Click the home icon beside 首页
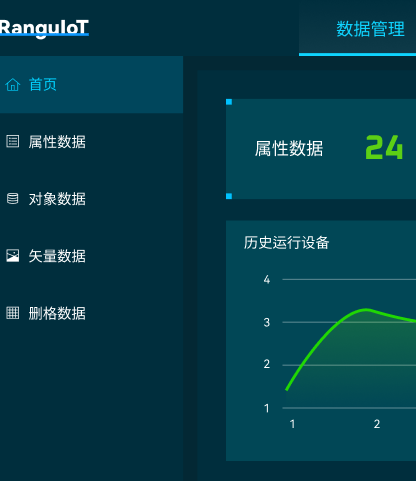The height and width of the screenshot is (481, 416). pos(13,85)
